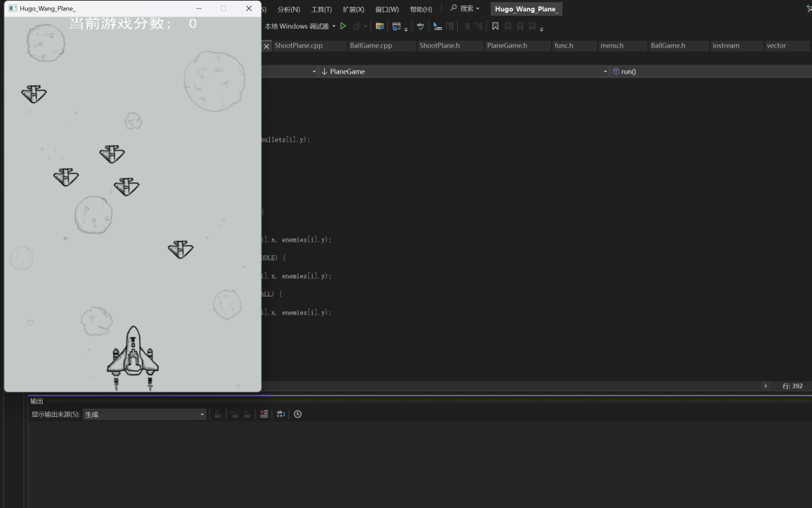This screenshot has width=812, height=508.
Task: Click the Clear All icon in Output panel
Action: [x=264, y=414]
